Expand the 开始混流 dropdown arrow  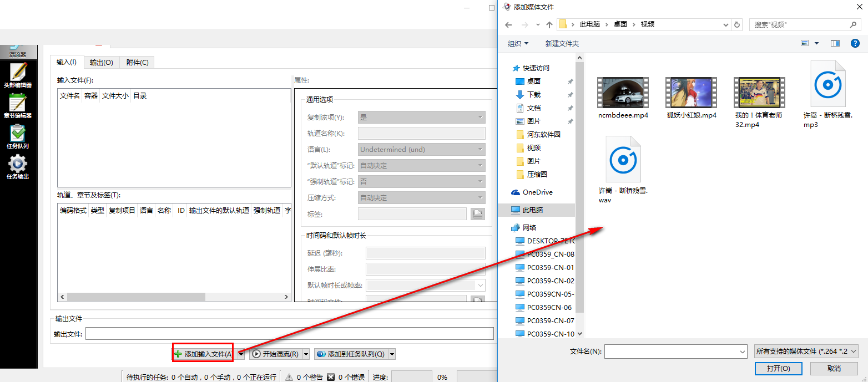[306, 354]
